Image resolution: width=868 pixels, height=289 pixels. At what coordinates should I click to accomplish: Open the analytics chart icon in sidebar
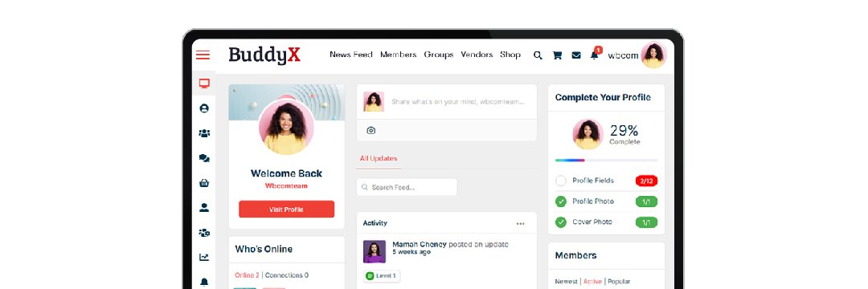[x=204, y=258]
